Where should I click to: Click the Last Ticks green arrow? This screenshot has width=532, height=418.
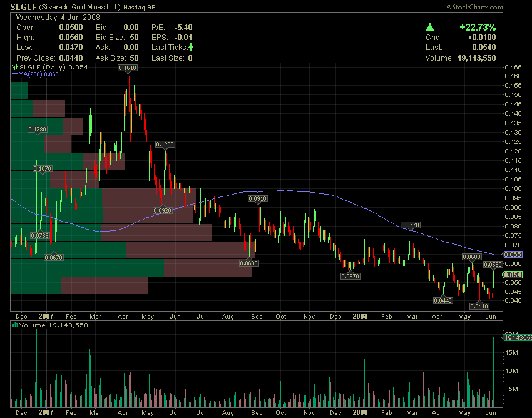[x=191, y=47]
